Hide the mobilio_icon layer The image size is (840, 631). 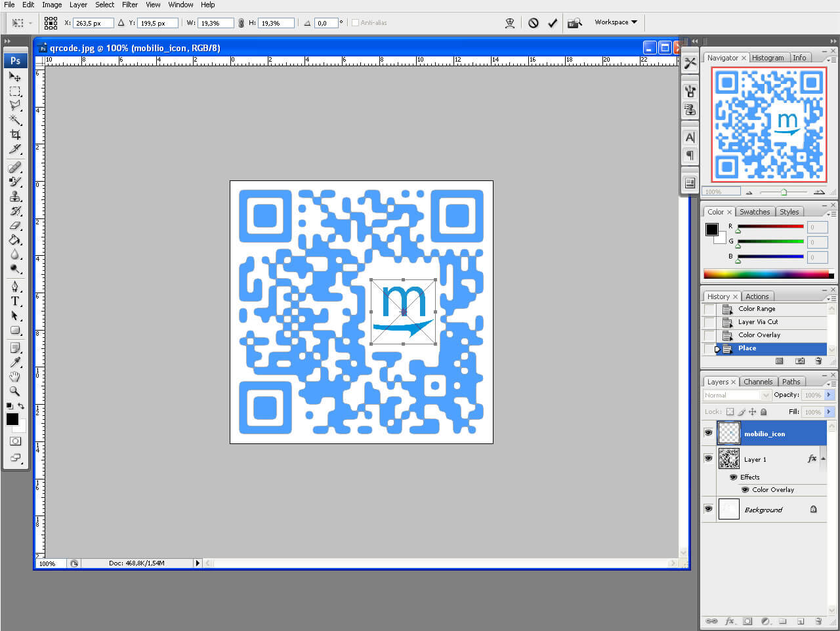708,433
